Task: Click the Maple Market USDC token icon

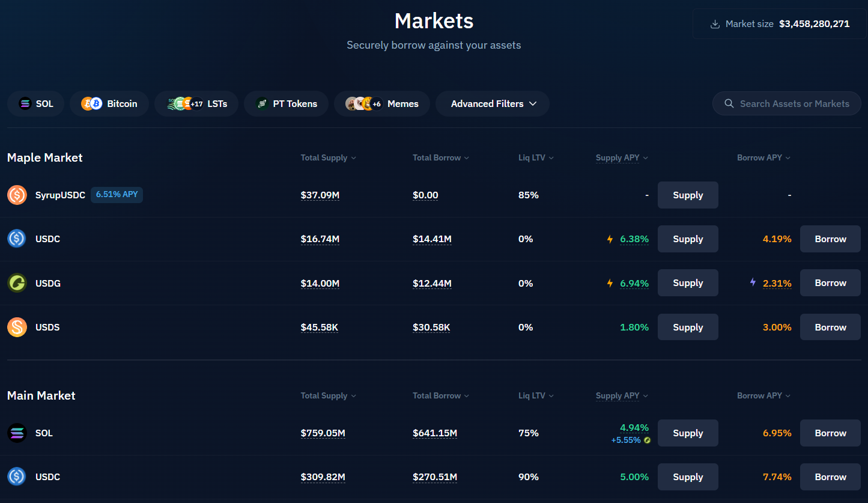Action: point(17,239)
